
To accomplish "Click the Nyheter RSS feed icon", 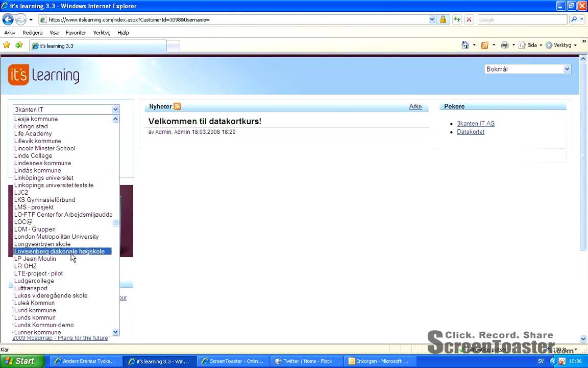I will point(178,106).
